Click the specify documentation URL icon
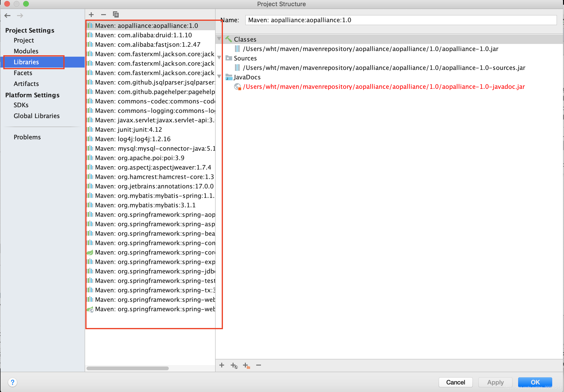 tap(234, 366)
